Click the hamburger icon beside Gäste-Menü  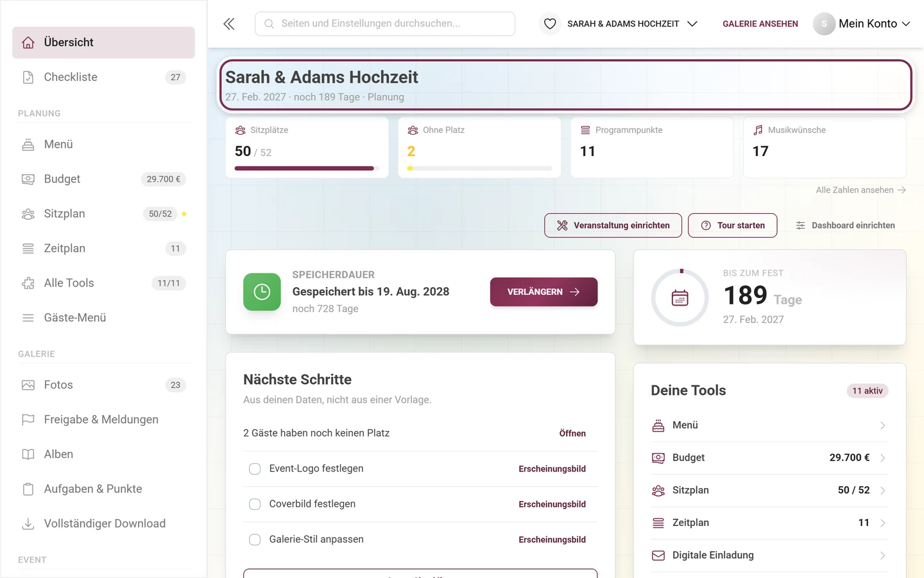tap(28, 318)
